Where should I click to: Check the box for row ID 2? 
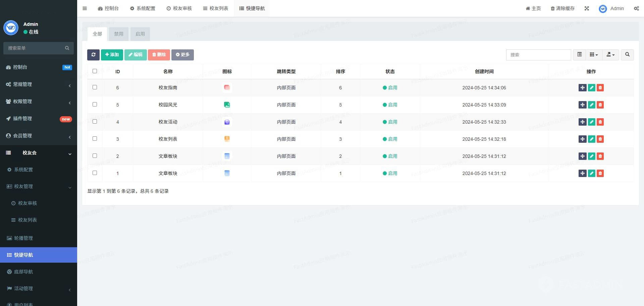tap(95, 156)
